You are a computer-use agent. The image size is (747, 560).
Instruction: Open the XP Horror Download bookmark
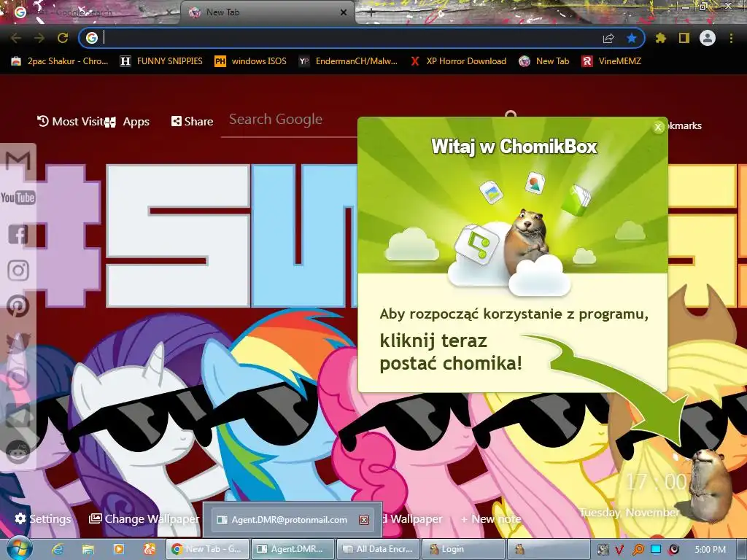458,61
